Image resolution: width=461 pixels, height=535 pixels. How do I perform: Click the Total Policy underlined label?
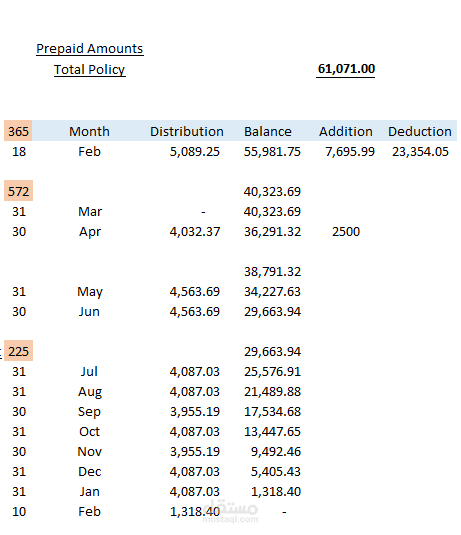[89, 70]
